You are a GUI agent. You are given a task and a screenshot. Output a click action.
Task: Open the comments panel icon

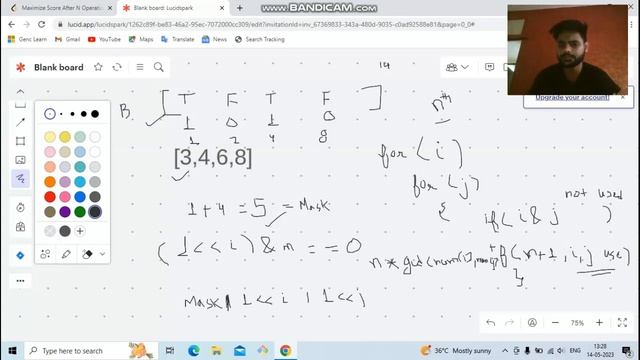(x=489, y=67)
